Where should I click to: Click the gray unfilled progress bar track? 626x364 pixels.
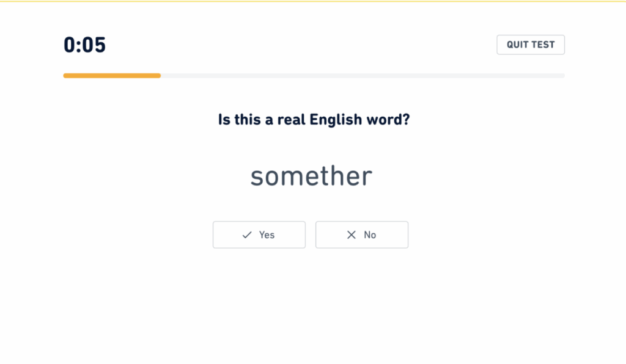[362, 76]
